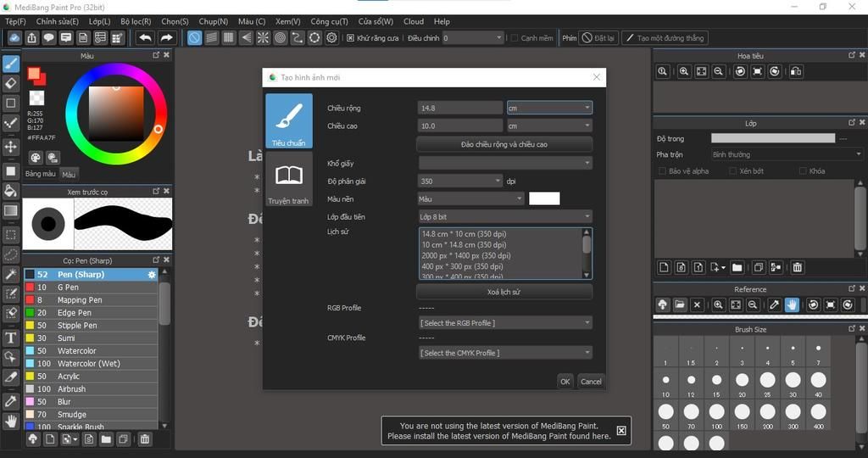
Task: Select the Truyện tranh comic template
Action: (289, 180)
